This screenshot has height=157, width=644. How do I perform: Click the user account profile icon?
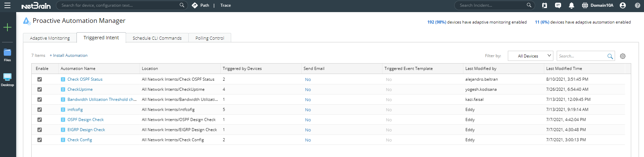coord(622,5)
